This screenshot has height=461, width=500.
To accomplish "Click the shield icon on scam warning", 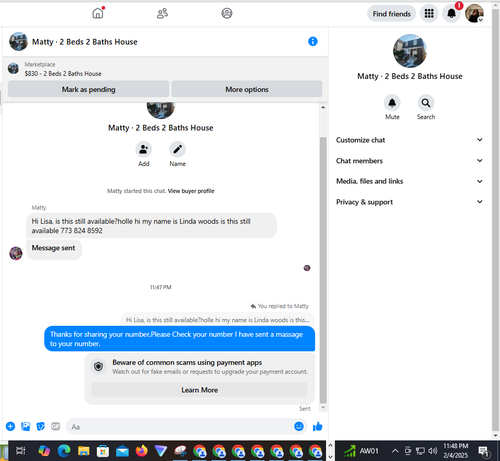I will click(x=98, y=367).
